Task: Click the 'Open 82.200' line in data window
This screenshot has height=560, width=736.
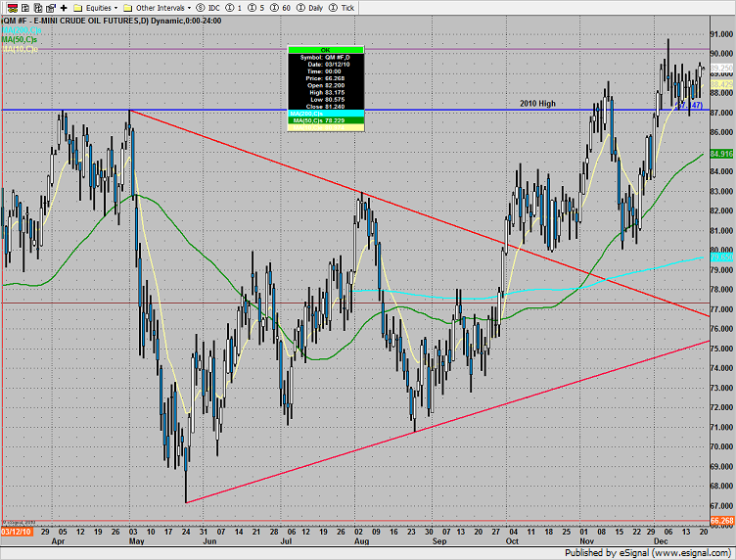Action: click(326, 85)
